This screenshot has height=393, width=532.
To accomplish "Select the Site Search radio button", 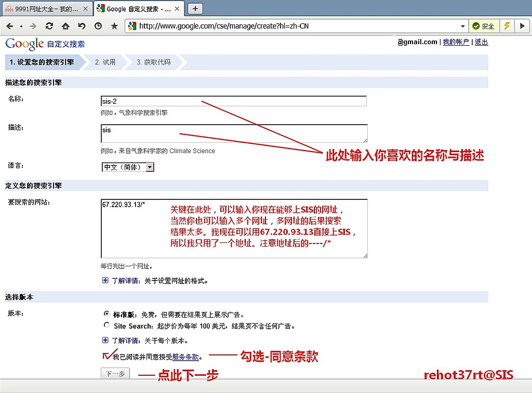I will 107,325.
